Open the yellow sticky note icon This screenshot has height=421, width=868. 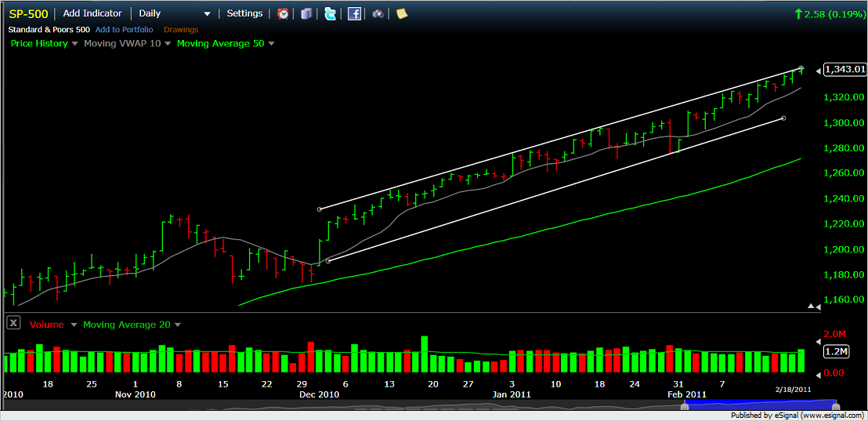(402, 14)
